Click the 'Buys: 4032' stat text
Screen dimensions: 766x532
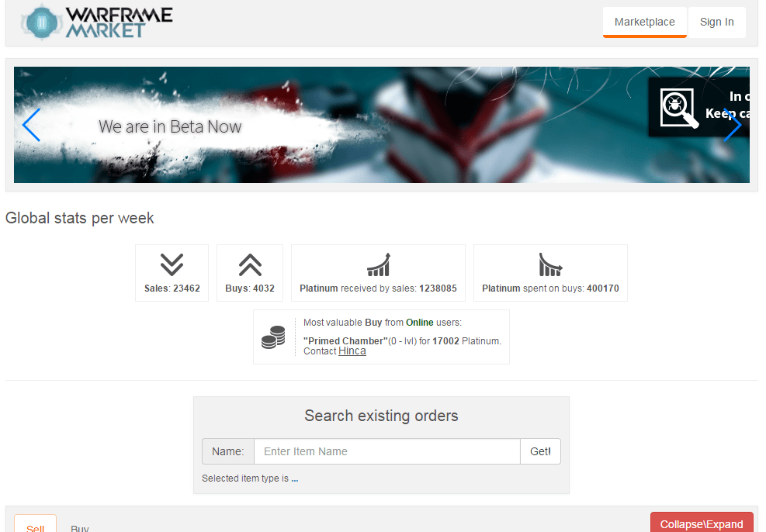(250, 288)
